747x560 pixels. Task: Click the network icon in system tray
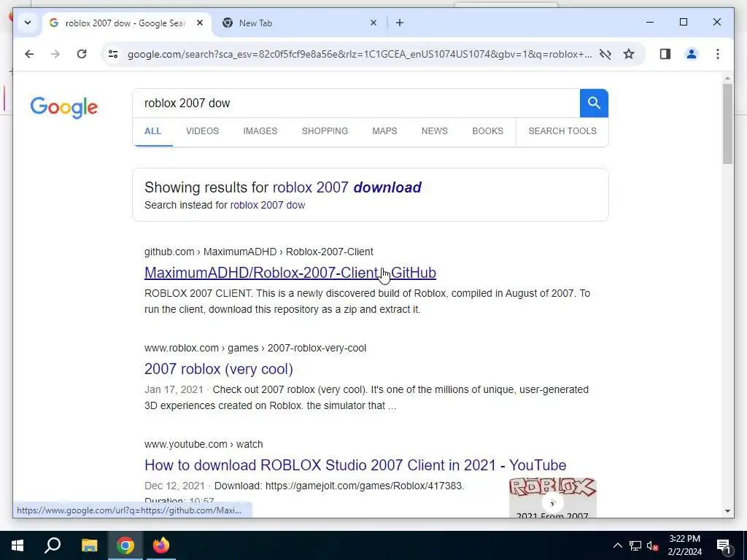(635, 545)
